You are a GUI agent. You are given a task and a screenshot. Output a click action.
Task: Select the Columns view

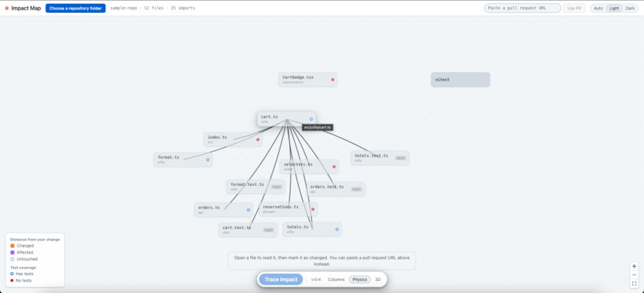click(x=336, y=279)
